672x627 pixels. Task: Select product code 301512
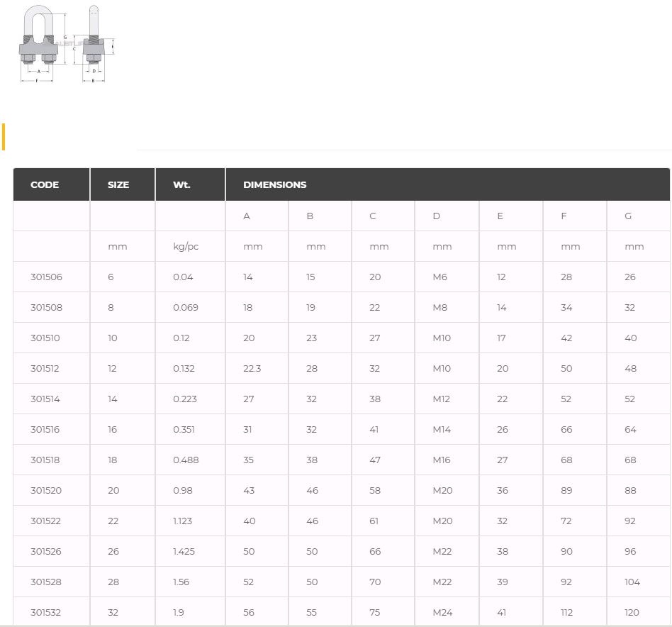point(45,368)
